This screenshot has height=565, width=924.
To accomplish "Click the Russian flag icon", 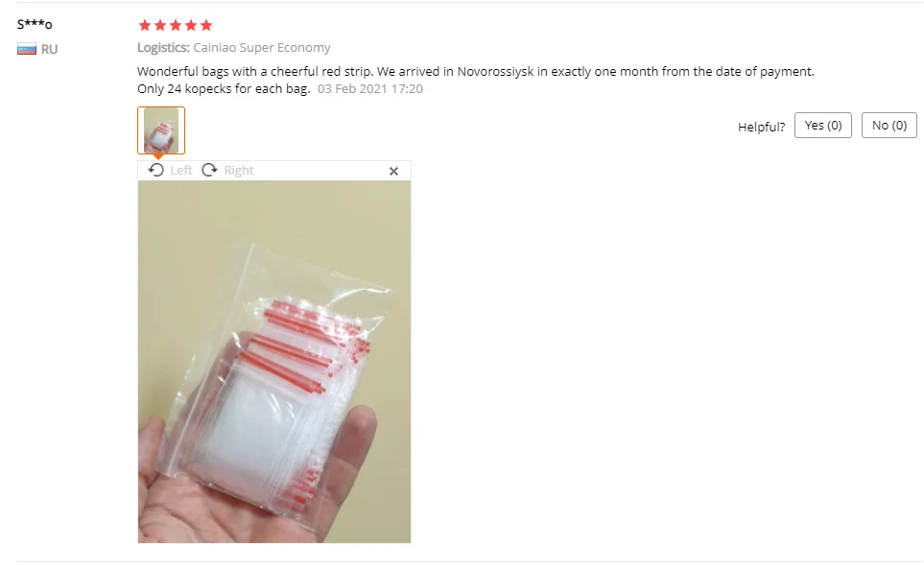I will (x=27, y=49).
